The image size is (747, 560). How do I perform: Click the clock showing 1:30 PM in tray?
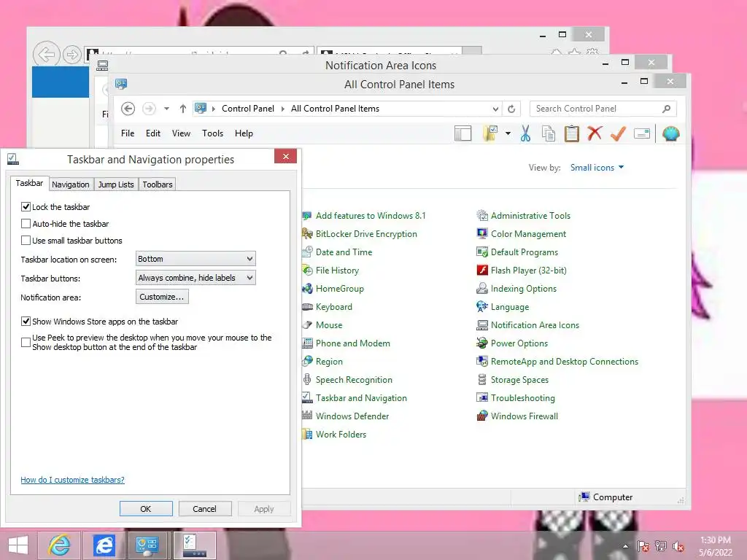[715, 540]
